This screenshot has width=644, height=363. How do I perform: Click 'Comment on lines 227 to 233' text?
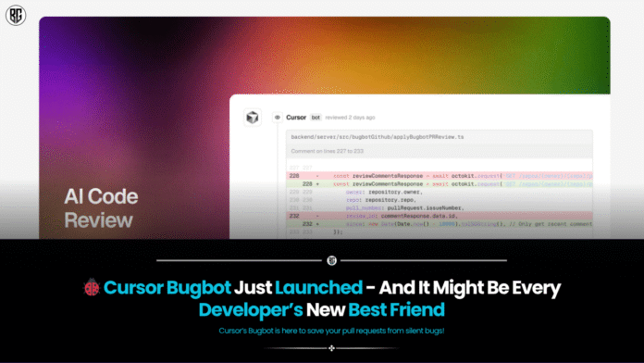coord(328,151)
